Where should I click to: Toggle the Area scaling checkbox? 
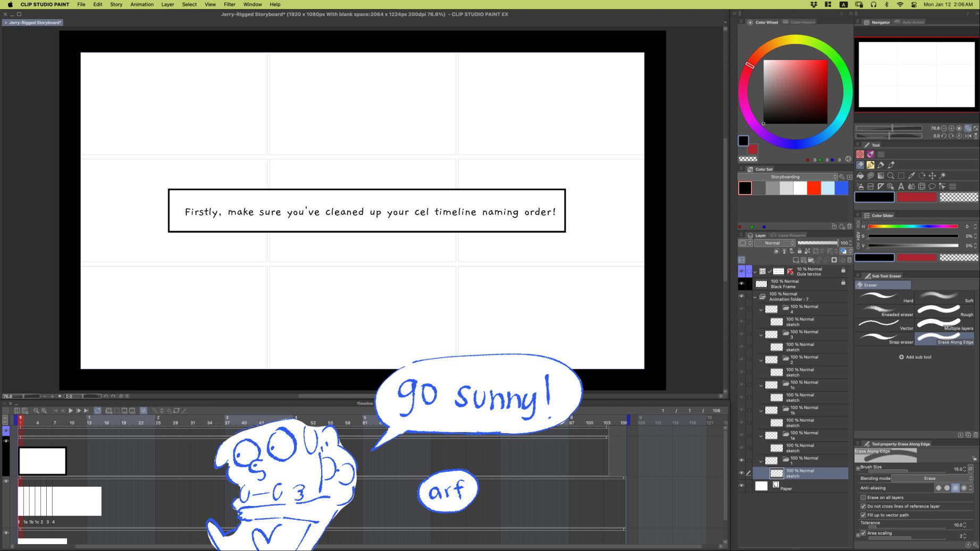click(863, 533)
